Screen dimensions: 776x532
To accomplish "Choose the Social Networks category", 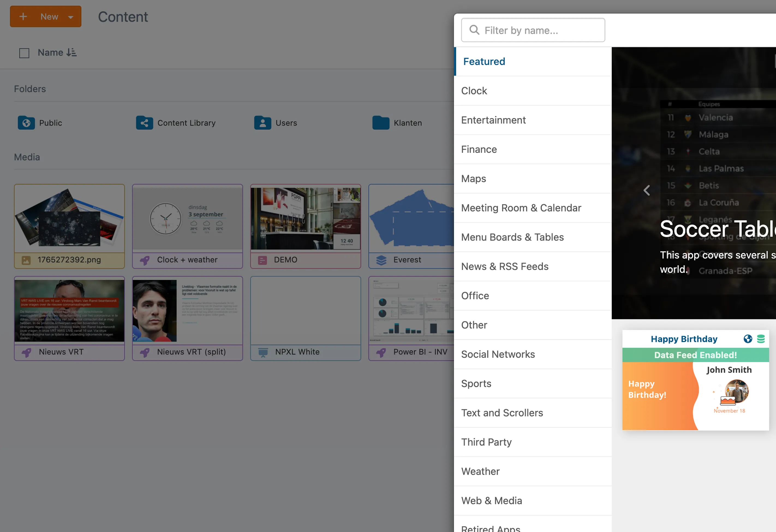I will pos(498,354).
